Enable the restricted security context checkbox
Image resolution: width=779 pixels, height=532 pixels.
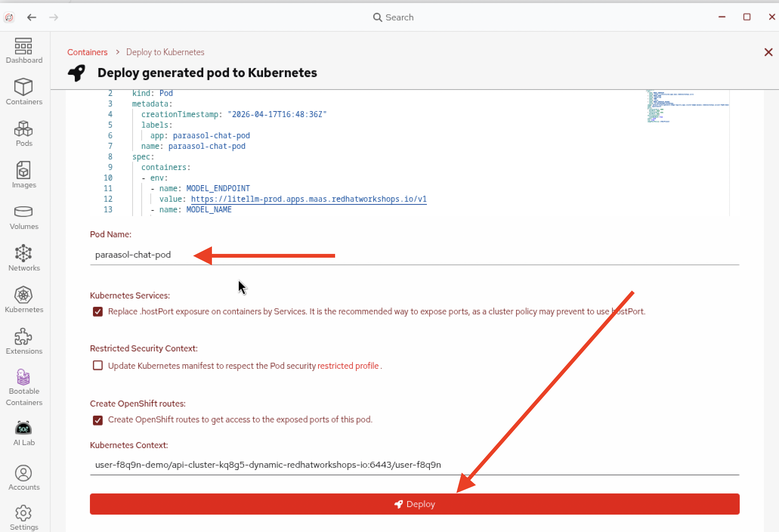tap(98, 365)
